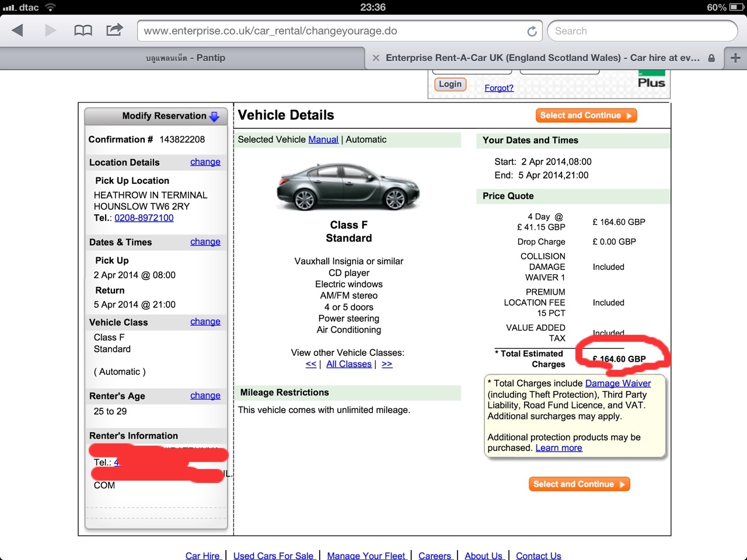Open Manage Your Fleet footer link

(366, 555)
